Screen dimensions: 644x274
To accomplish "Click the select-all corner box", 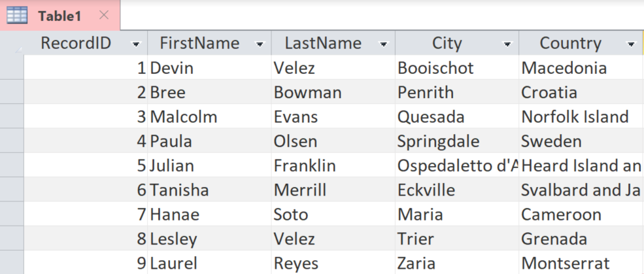I will click(x=12, y=43).
